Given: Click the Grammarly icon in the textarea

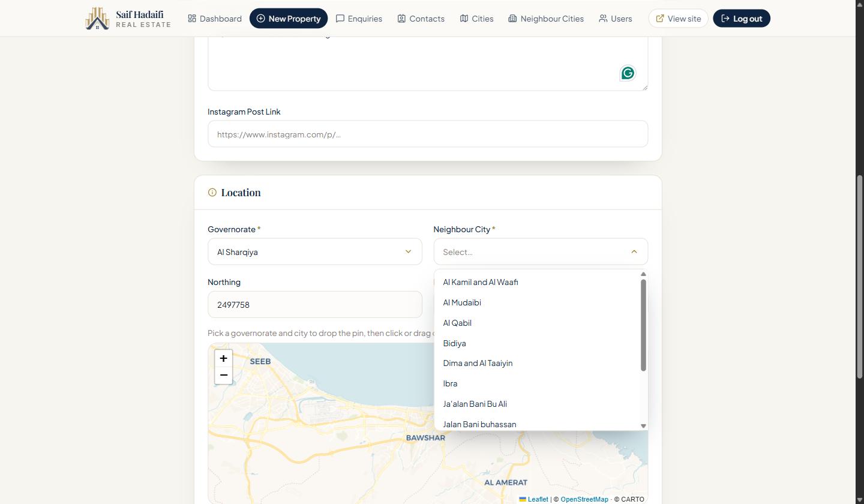Looking at the screenshot, I should tap(628, 73).
